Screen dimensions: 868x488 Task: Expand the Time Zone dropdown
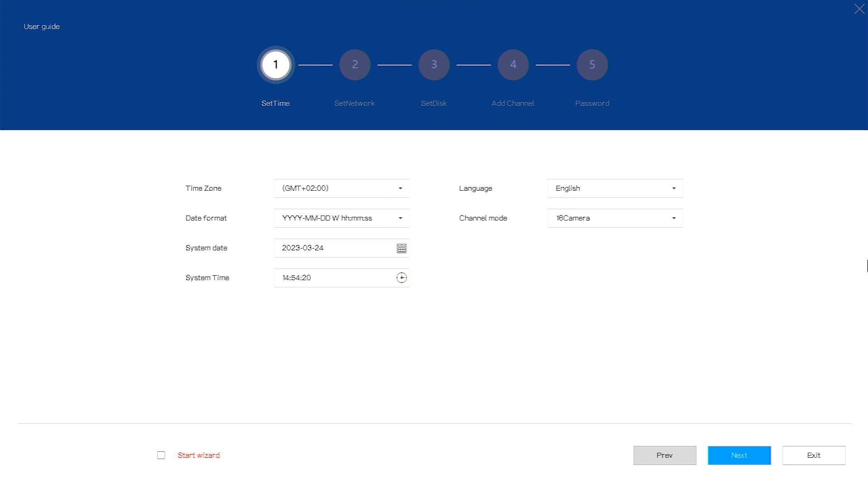click(x=341, y=188)
